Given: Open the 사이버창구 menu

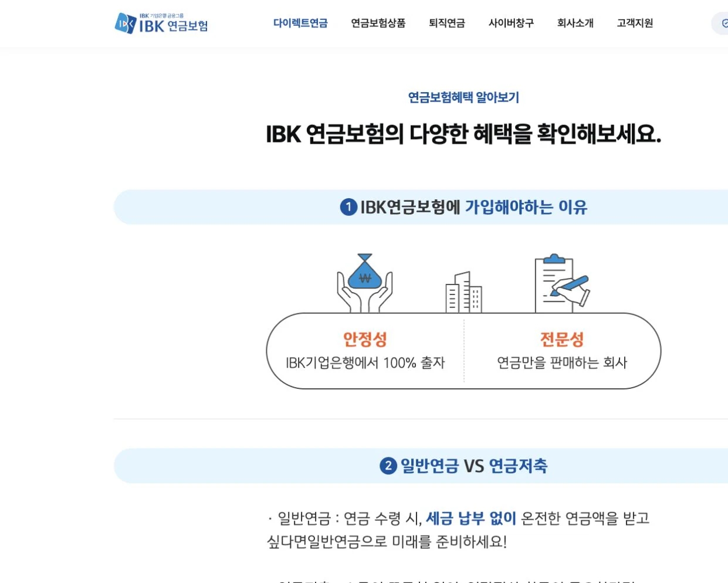Looking at the screenshot, I should (x=512, y=23).
